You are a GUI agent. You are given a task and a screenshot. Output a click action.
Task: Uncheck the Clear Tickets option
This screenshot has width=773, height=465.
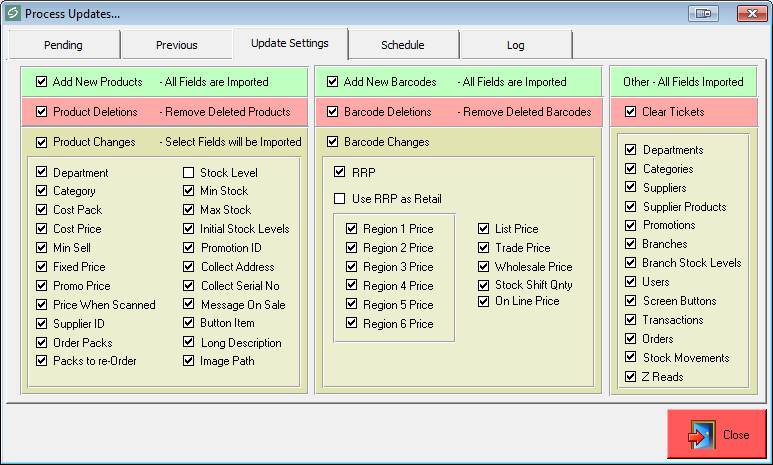point(630,112)
